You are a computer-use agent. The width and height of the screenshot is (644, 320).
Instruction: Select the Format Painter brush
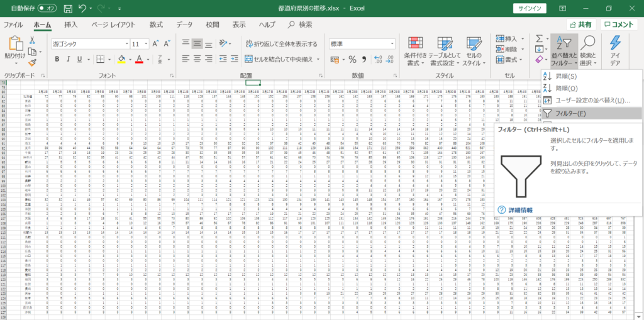pyautogui.click(x=33, y=62)
